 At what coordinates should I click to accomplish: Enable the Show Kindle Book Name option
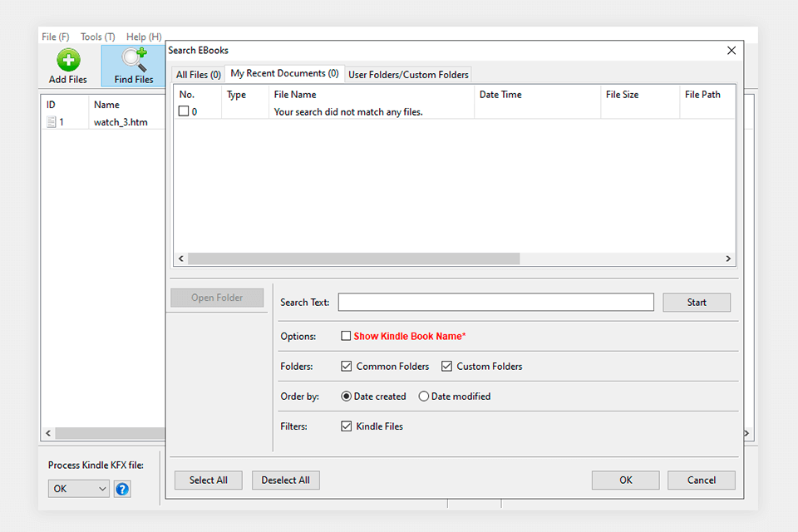pyautogui.click(x=347, y=337)
